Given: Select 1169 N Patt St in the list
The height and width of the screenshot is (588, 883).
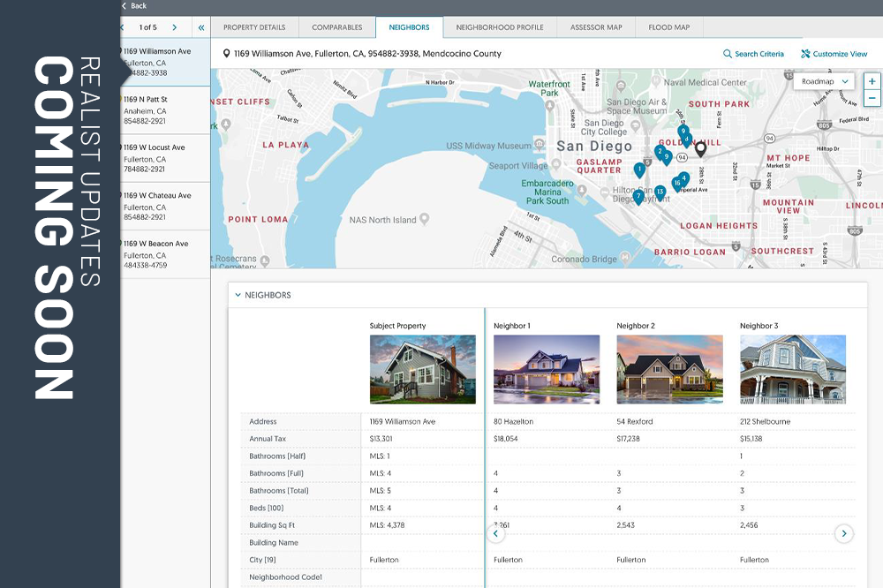Looking at the screenshot, I should tap(166, 110).
